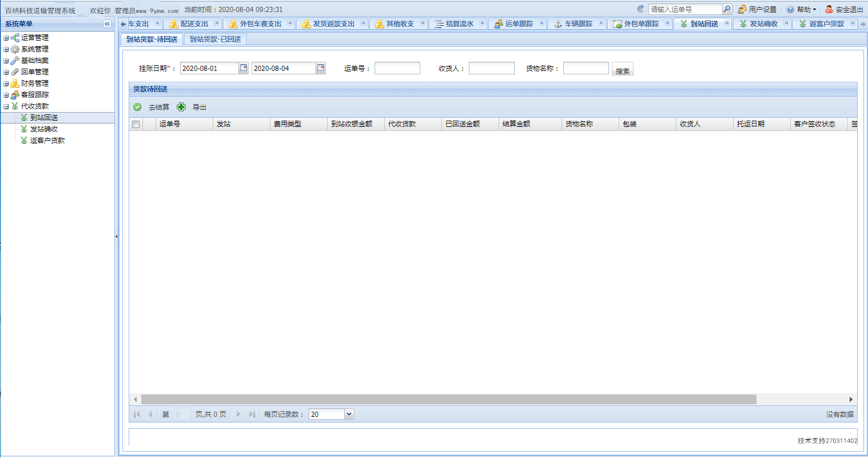Switch to the 返客户货款 tab
The width and height of the screenshot is (868, 458).
(x=826, y=24)
